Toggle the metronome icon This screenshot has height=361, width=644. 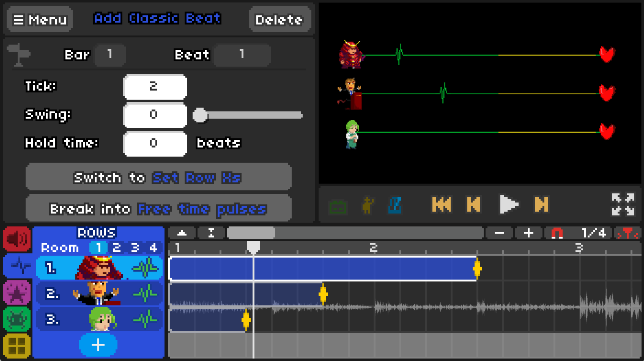coord(395,205)
